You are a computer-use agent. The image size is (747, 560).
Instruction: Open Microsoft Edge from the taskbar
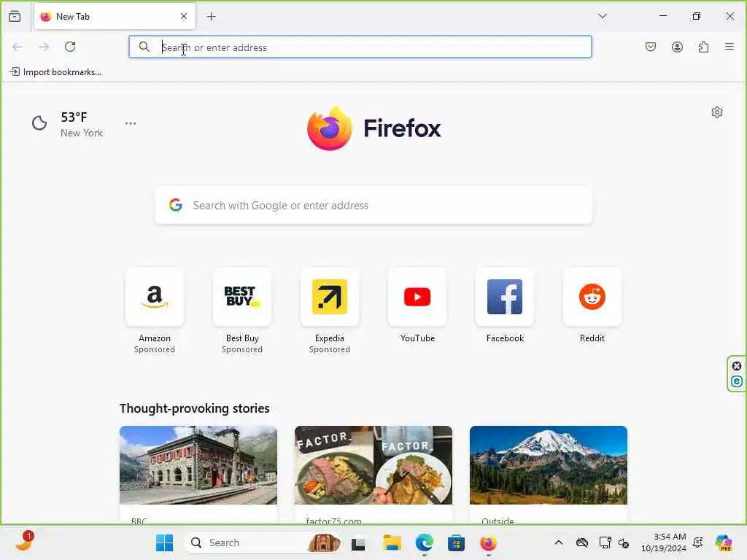(424, 542)
